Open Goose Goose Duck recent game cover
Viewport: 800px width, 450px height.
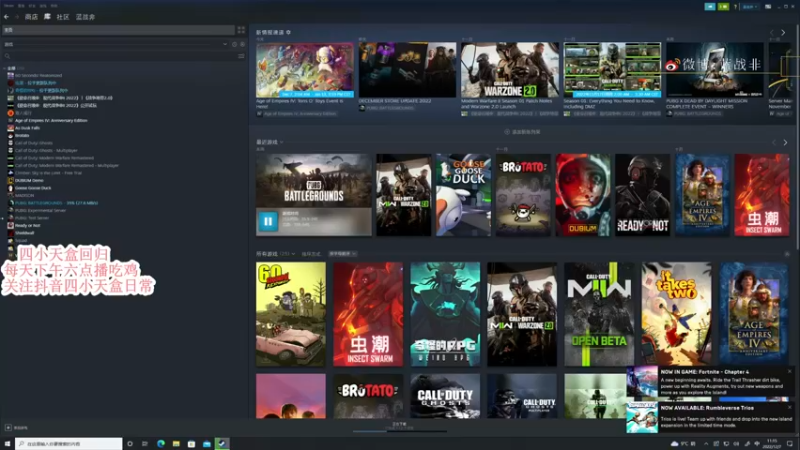(463, 195)
